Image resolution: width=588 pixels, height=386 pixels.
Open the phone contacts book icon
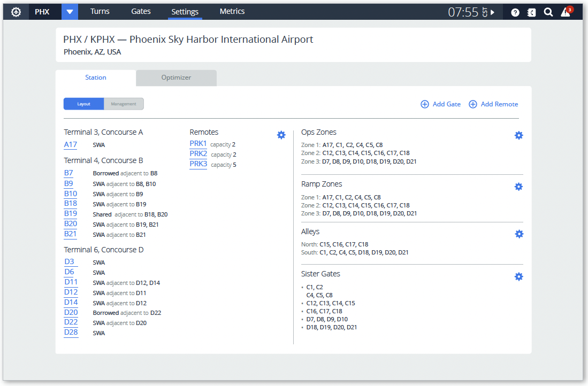click(531, 12)
